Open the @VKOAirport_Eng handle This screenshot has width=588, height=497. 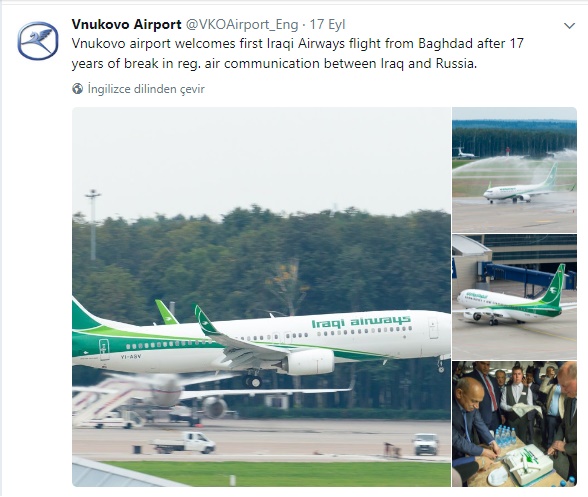pyautogui.click(x=242, y=25)
